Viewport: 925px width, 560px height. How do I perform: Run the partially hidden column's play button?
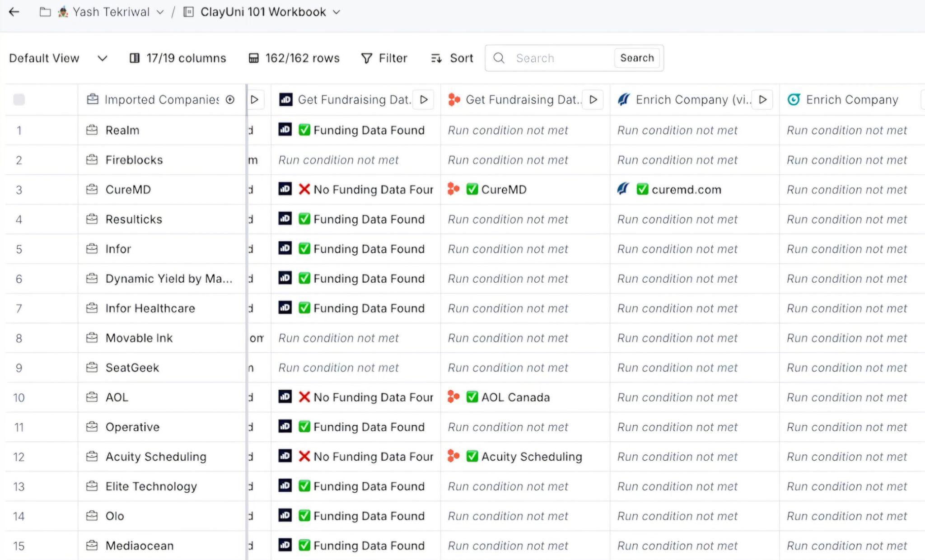(254, 99)
